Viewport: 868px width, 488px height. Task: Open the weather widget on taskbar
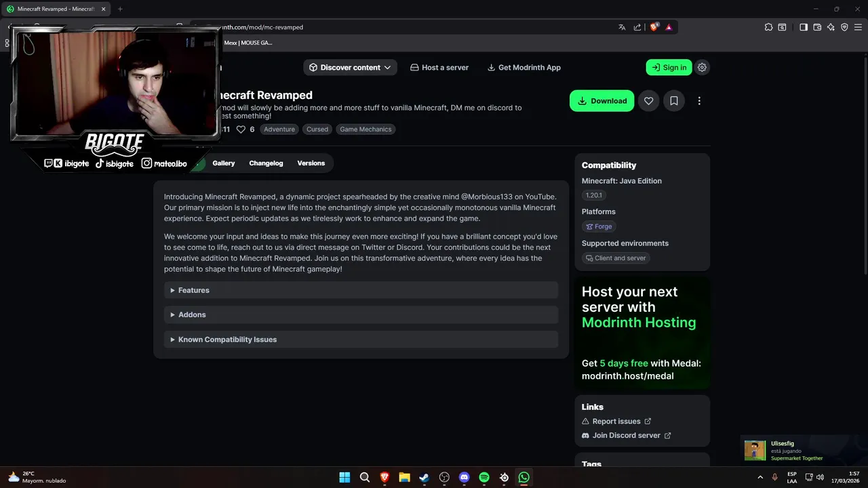37,477
